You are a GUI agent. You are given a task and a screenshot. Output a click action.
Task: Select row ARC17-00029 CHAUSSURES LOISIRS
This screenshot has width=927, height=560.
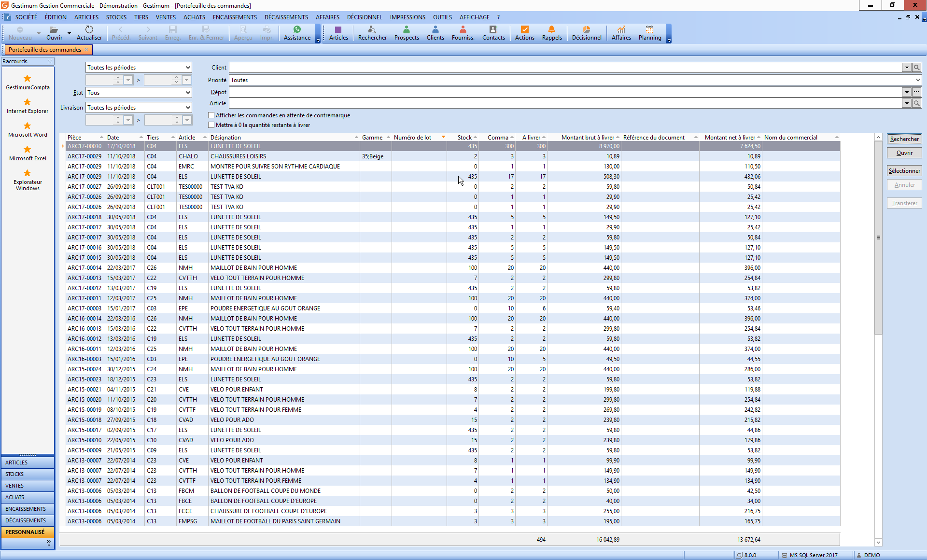pyautogui.click(x=453, y=156)
